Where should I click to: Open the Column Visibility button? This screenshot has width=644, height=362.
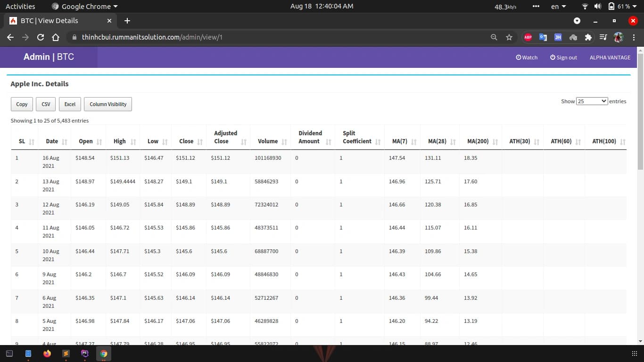(108, 104)
